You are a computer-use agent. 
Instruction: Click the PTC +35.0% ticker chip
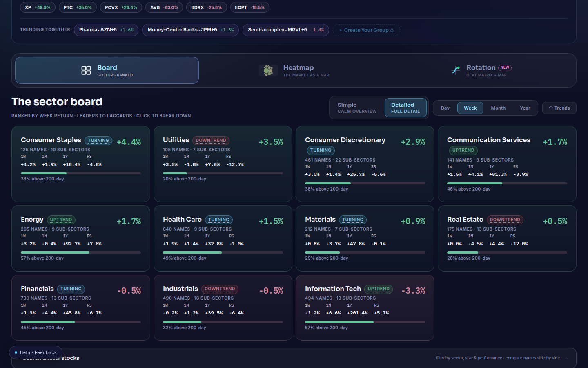[78, 7]
